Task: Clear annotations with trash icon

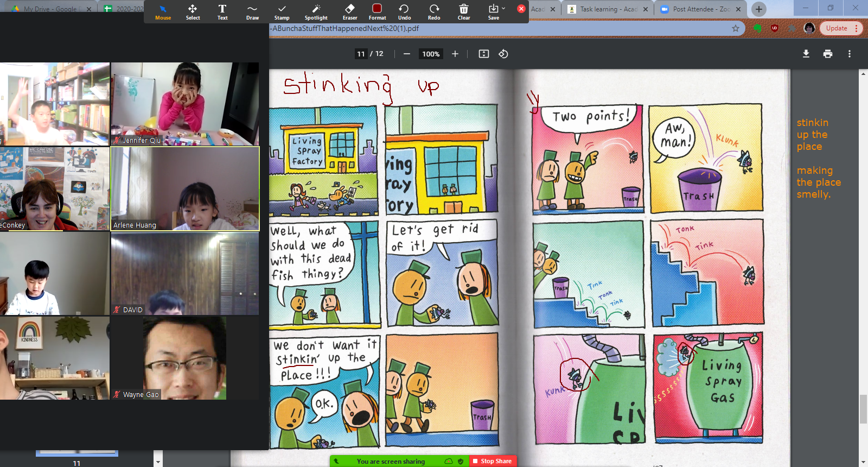Action: tap(464, 12)
